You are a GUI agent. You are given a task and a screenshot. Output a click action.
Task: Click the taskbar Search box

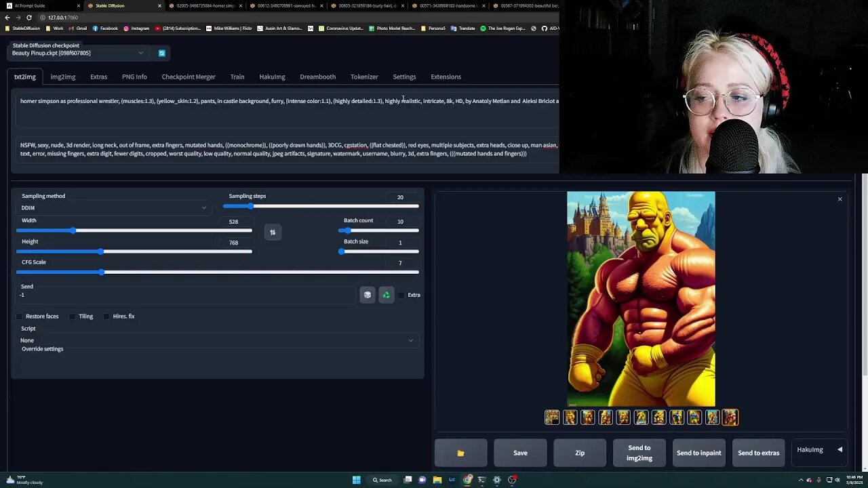(x=382, y=480)
